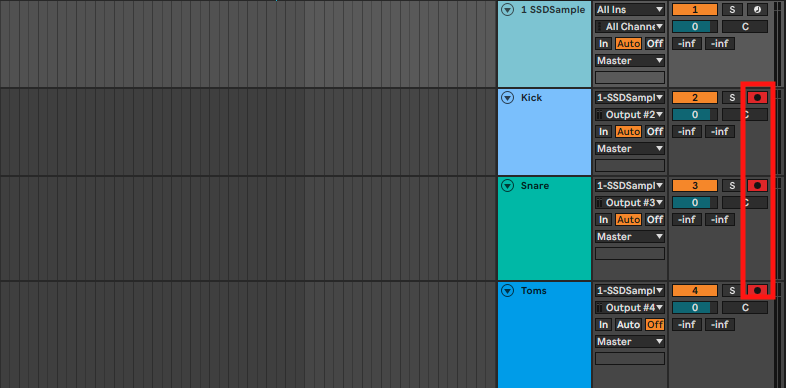Collapse the Kick track with fold arrow

508,98
